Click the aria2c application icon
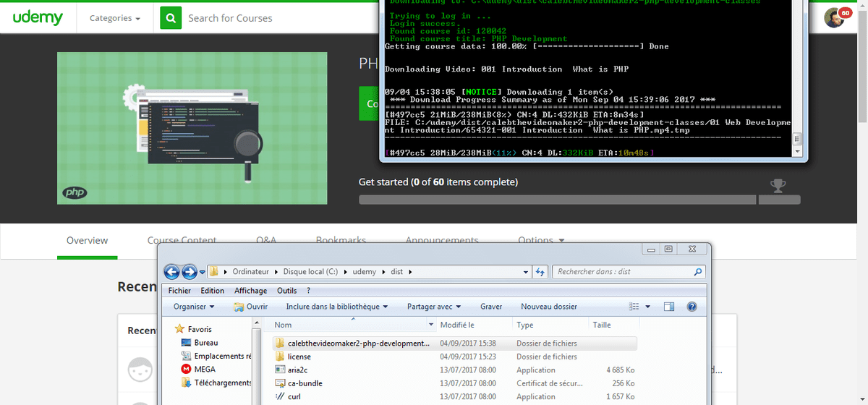This screenshot has width=868, height=405. tap(281, 370)
